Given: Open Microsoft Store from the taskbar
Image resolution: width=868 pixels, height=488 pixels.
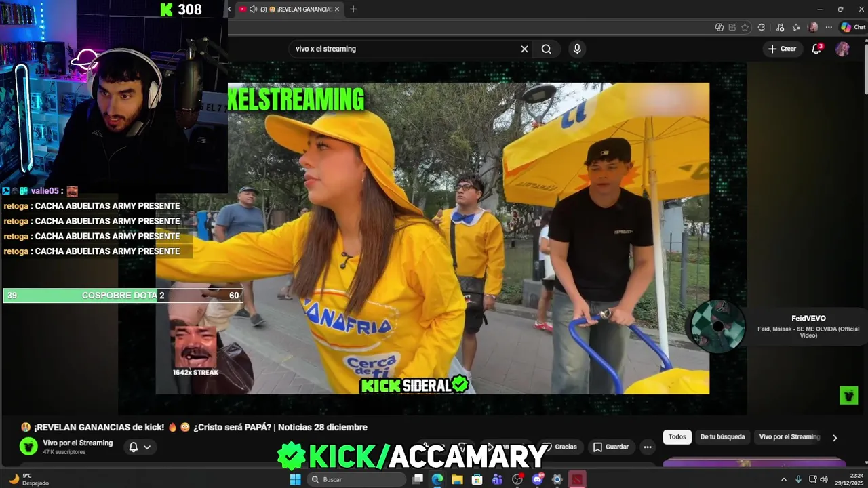Looking at the screenshot, I should click(x=477, y=479).
